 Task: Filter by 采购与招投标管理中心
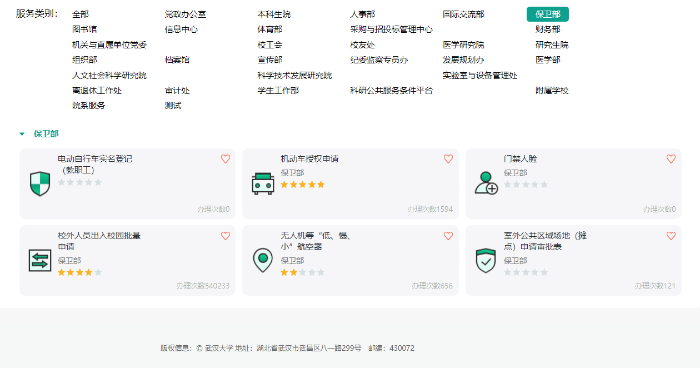391,29
